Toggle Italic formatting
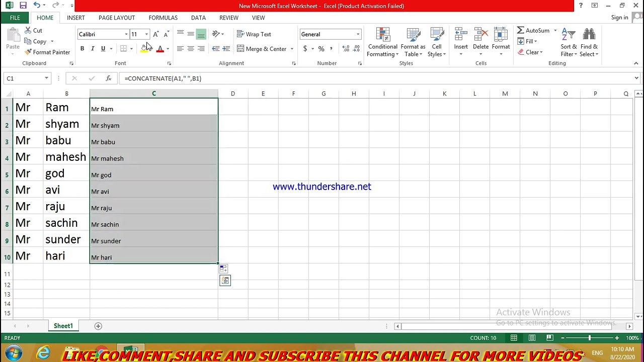Image resolution: width=644 pixels, height=362 pixels. coord(93,49)
